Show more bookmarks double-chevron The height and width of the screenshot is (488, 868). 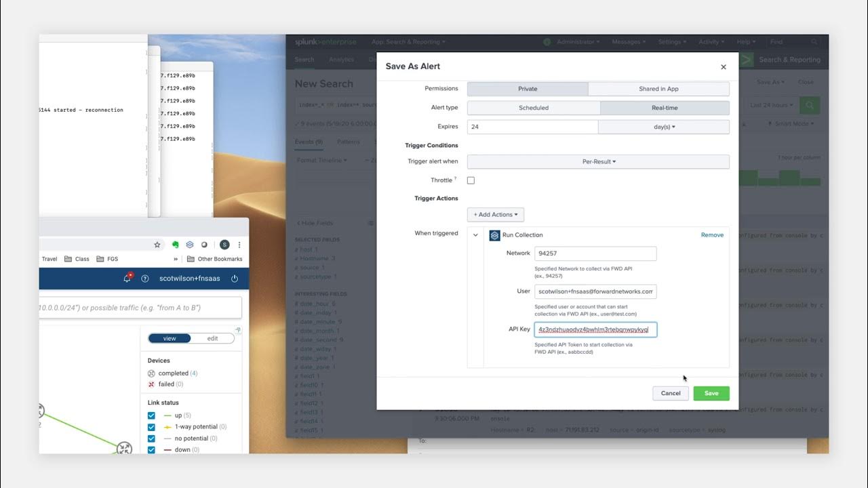(x=176, y=259)
